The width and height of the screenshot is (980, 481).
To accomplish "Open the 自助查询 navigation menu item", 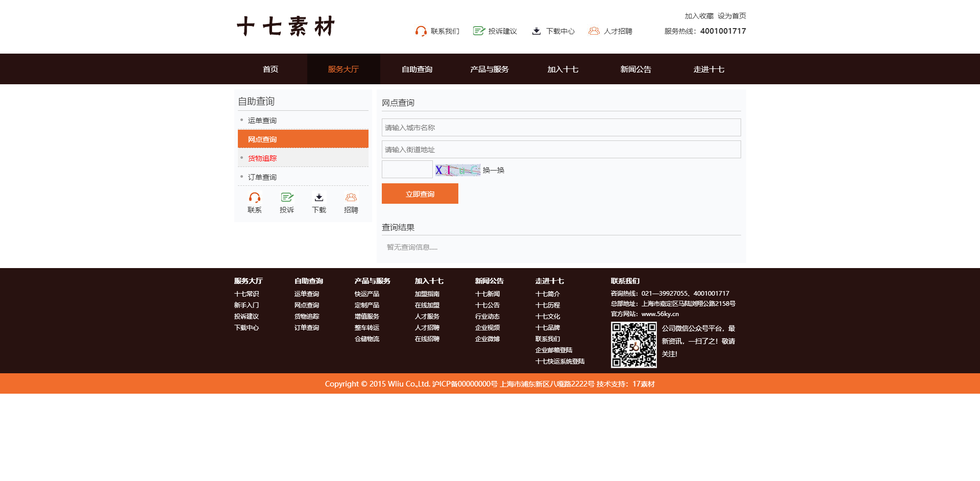I will point(416,69).
